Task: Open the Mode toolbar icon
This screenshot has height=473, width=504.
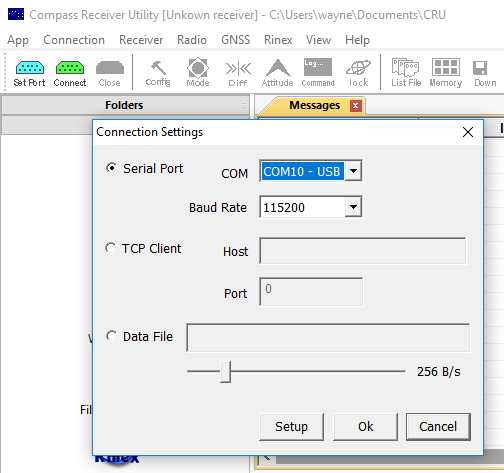Action: pyautogui.click(x=198, y=73)
